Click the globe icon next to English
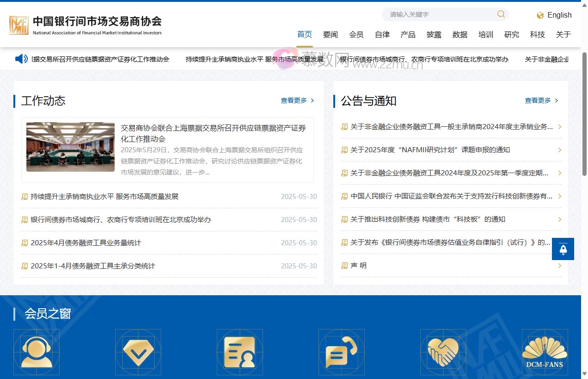 point(539,15)
